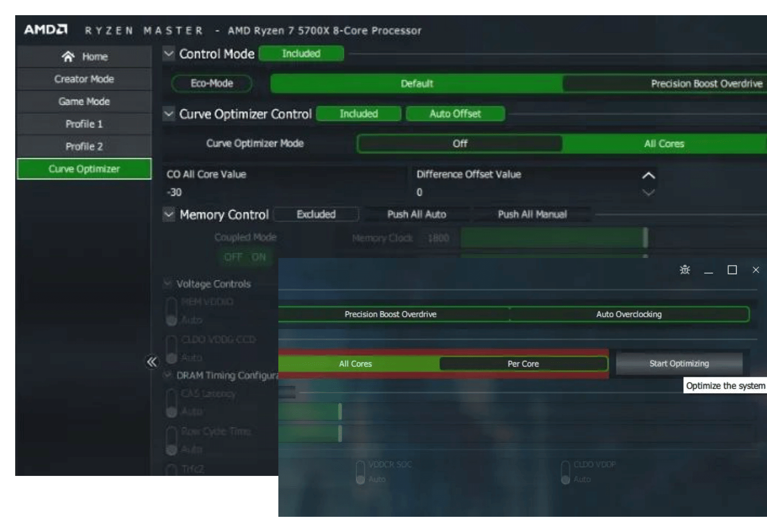
Task: Collapse sidebar with double chevron icon
Action: pos(152,362)
